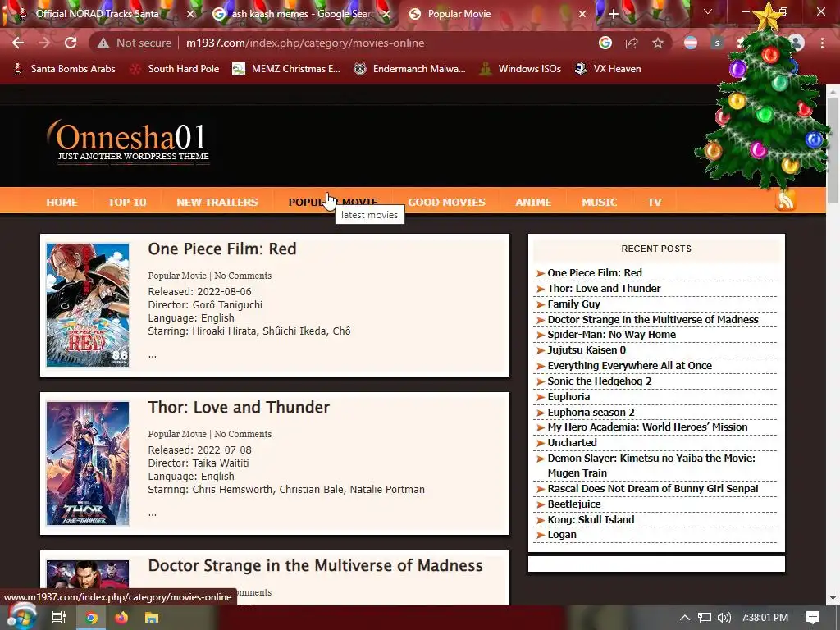Open the gray S extension icon
The width and height of the screenshot is (840, 630).
[x=717, y=43]
